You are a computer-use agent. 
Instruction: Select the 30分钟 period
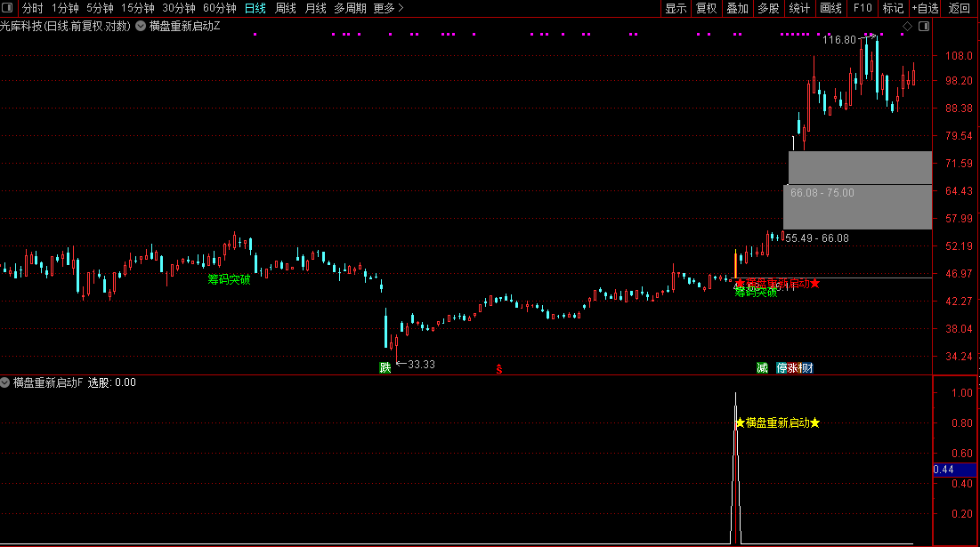coord(179,8)
